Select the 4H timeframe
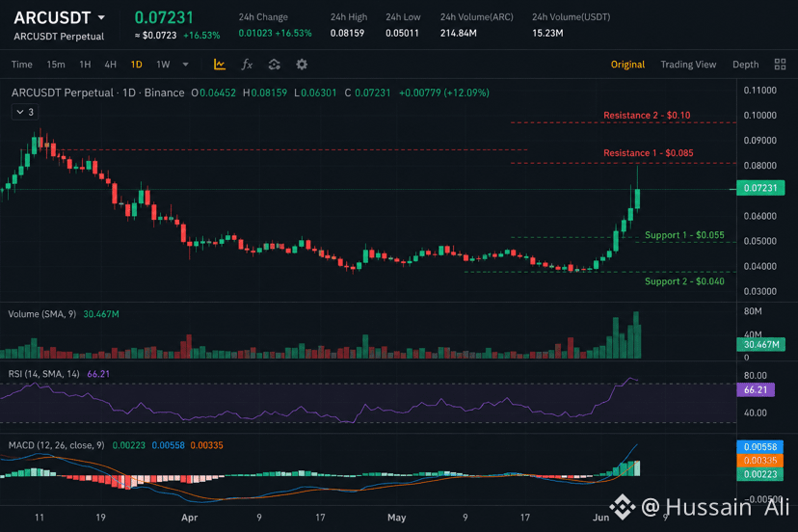The height and width of the screenshot is (532, 798). pyautogui.click(x=111, y=65)
